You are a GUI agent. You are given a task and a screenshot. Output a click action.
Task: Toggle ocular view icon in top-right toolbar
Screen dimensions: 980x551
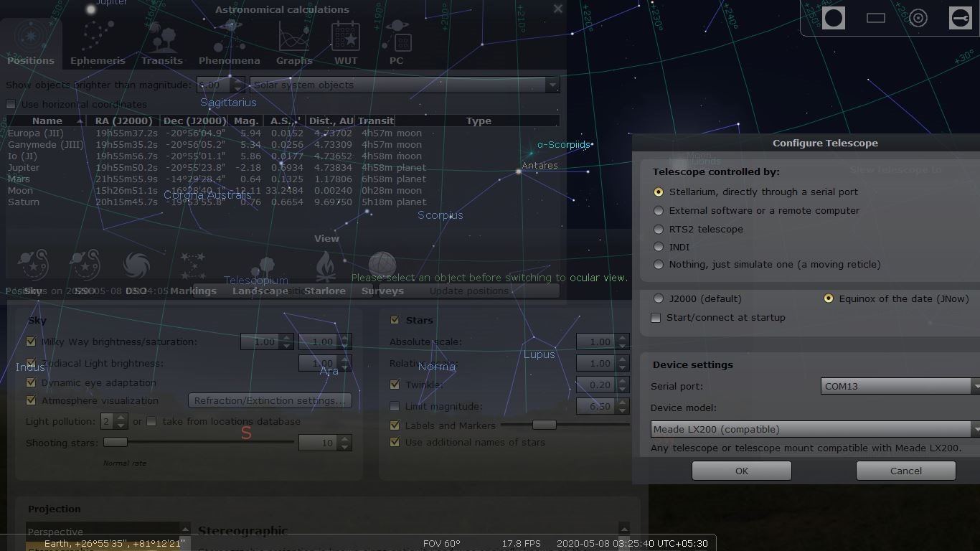[x=834, y=18]
